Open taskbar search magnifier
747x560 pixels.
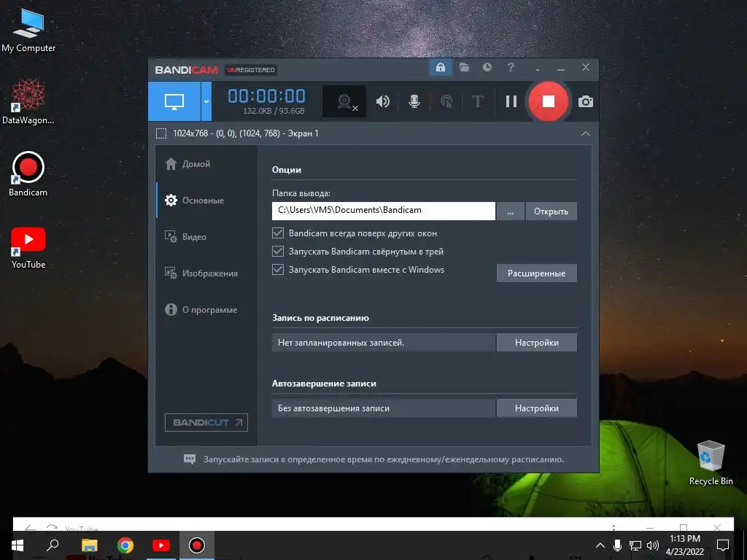click(x=53, y=545)
